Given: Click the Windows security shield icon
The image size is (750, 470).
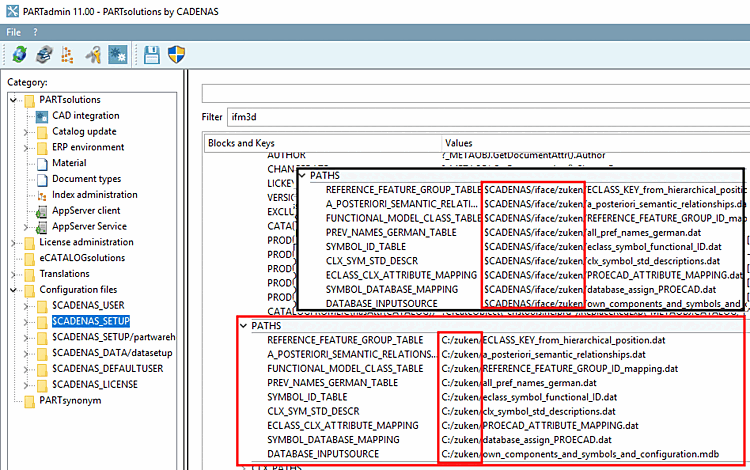Looking at the screenshot, I should (176, 55).
